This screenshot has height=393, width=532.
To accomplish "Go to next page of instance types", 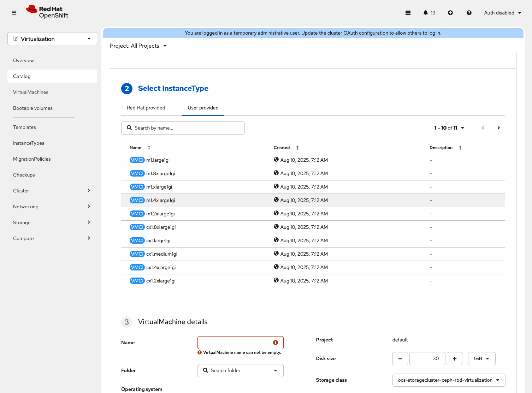I will [498, 128].
